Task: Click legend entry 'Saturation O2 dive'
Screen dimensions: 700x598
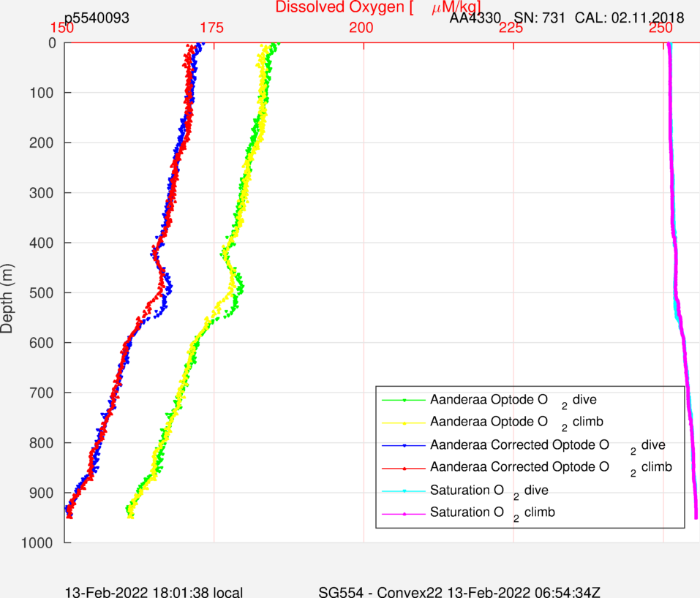Action: 489,491
